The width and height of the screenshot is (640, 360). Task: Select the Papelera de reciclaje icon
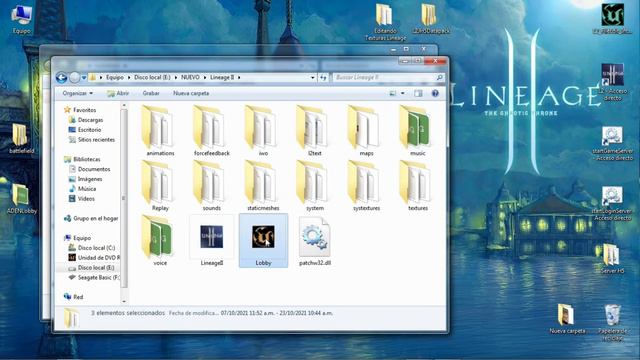tap(612, 322)
